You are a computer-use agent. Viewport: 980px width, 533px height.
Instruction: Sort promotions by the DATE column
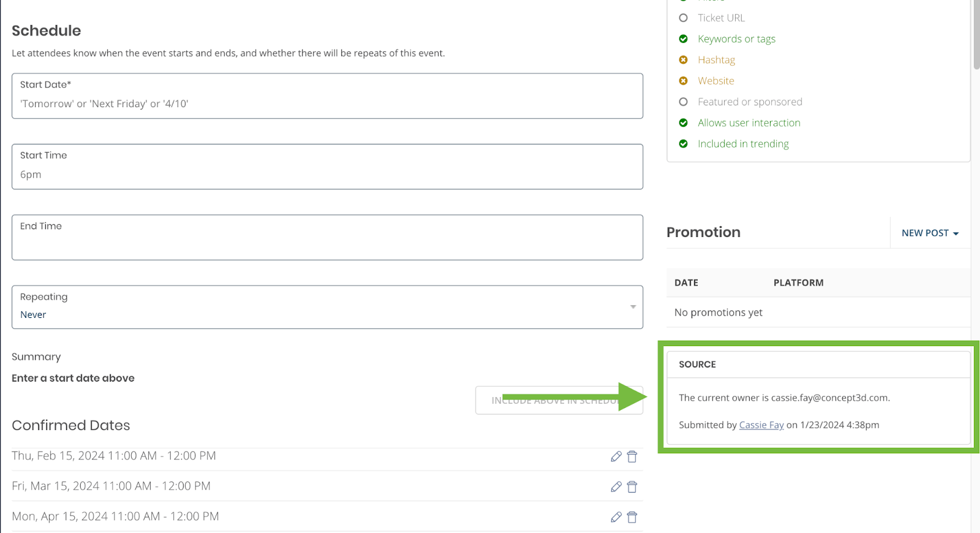685,282
